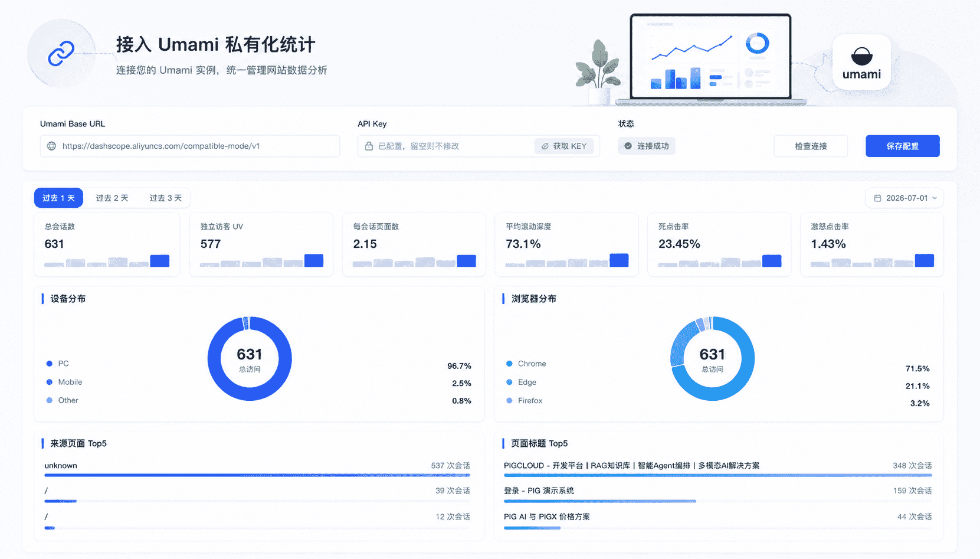Click the 页面标题 Top5 heading
Image resolution: width=980 pixels, height=559 pixels.
[539, 443]
